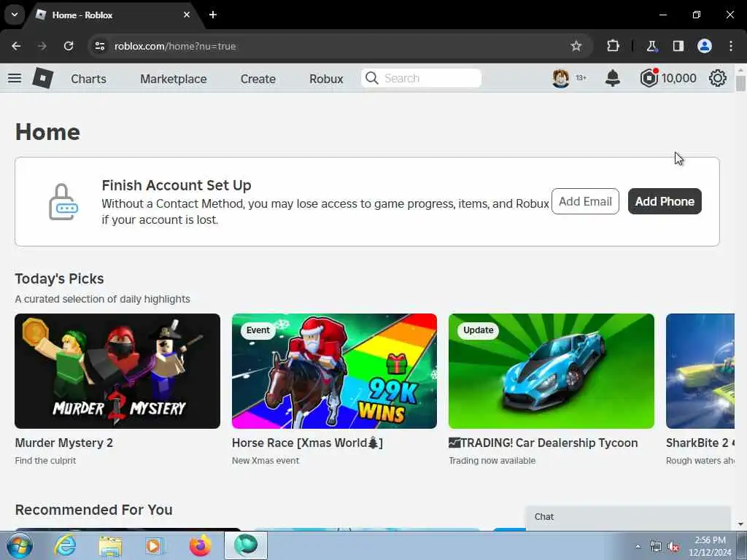The width and height of the screenshot is (747, 560).
Task: Toggle the browser side panel
Action: pos(678,46)
